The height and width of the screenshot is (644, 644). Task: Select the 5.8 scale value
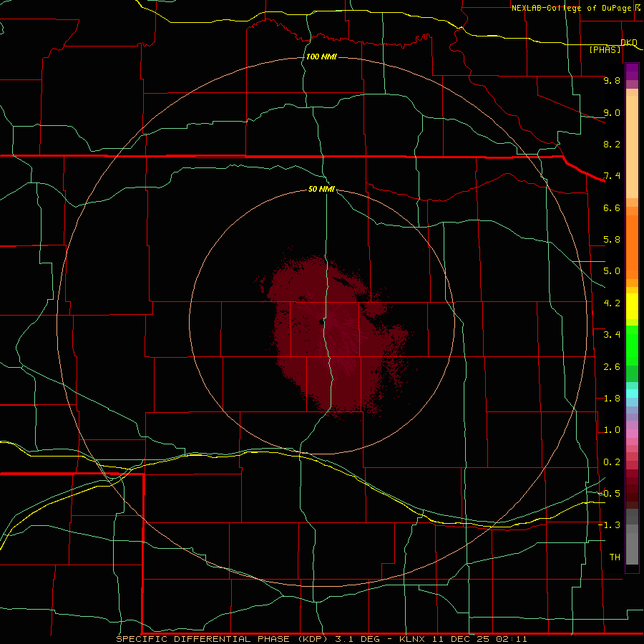pos(612,240)
